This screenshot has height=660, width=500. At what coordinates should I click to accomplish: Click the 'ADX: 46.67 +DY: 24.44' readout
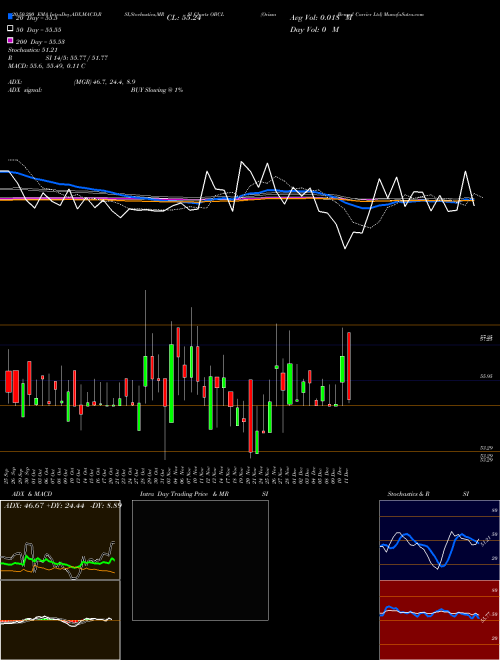pos(62,505)
